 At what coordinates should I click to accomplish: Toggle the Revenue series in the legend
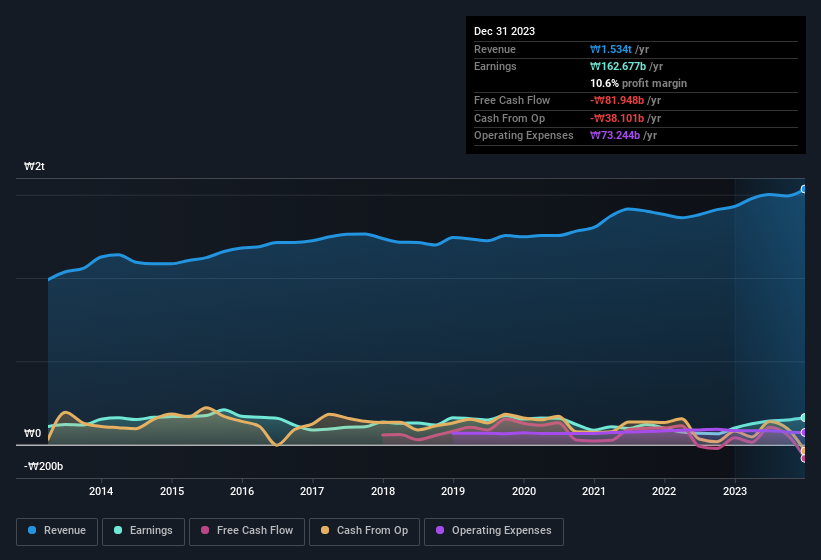coord(57,531)
